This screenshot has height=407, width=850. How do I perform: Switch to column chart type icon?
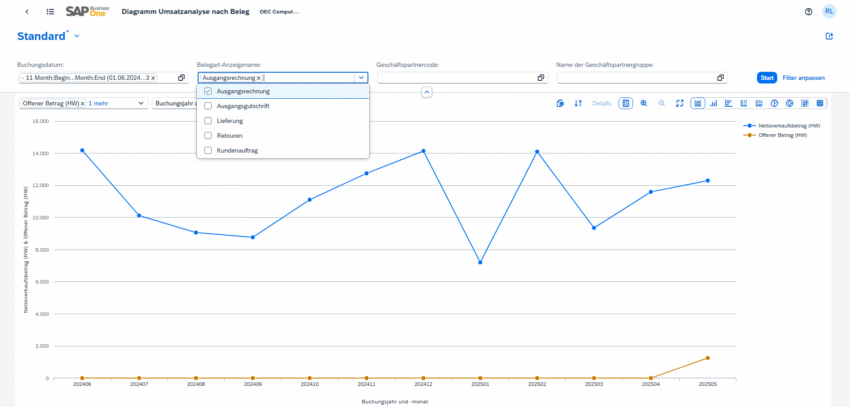(x=714, y=103)
